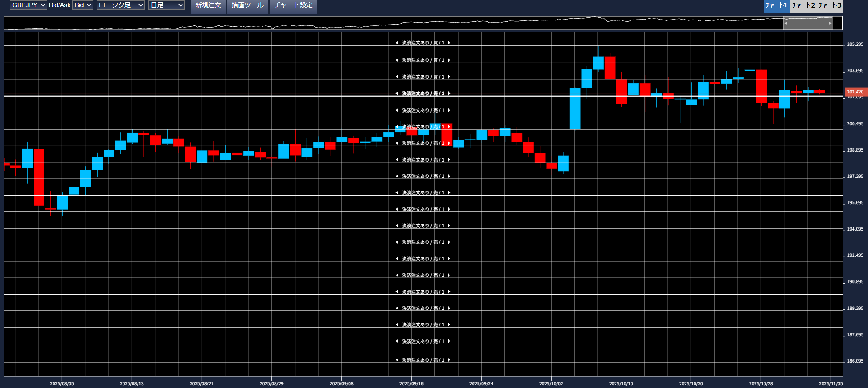Click left arrow on bottommost 売 order label
The height and width of the screenshot is (388, 868).
point(397,360)
